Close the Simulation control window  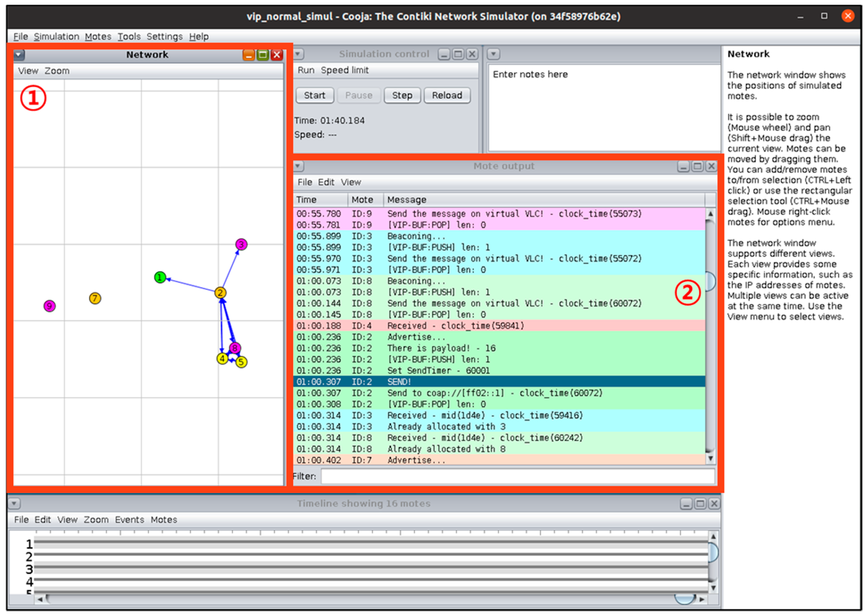point(472,54)
